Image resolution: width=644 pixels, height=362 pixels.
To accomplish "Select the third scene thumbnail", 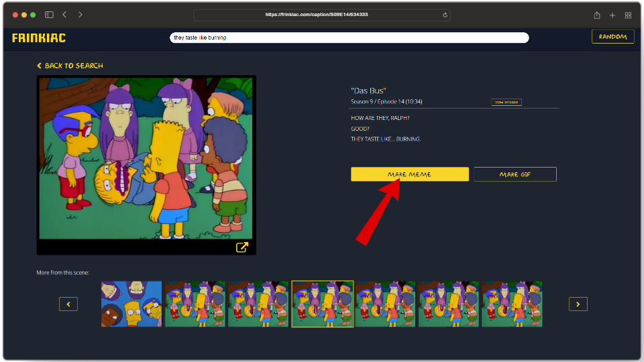I will coord(258,304).
